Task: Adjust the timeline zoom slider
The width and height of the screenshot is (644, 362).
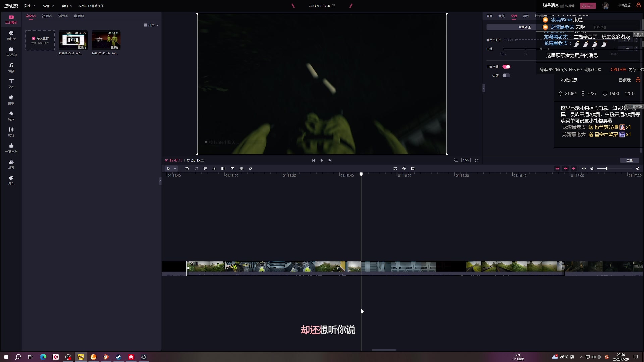Action: [x=606, y=169]
